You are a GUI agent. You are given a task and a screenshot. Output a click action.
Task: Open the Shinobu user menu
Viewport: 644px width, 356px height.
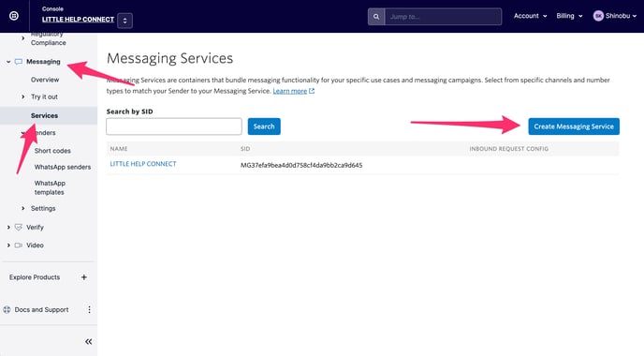615,16
